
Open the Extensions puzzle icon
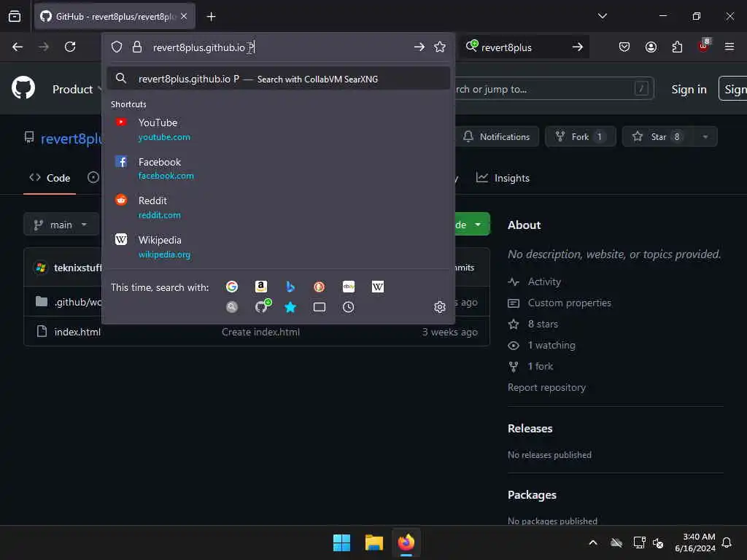point(677,47)
